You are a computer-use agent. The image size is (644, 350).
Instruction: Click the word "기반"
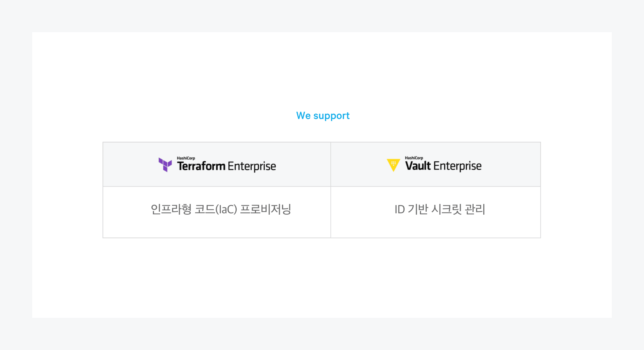tap(418, 209)
